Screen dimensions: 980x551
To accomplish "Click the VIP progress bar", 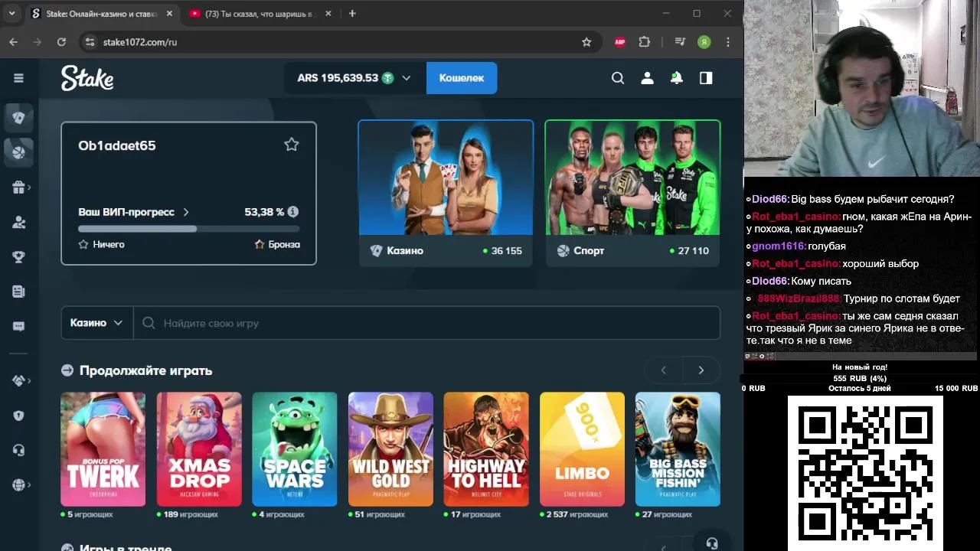I will coord(188,229).
